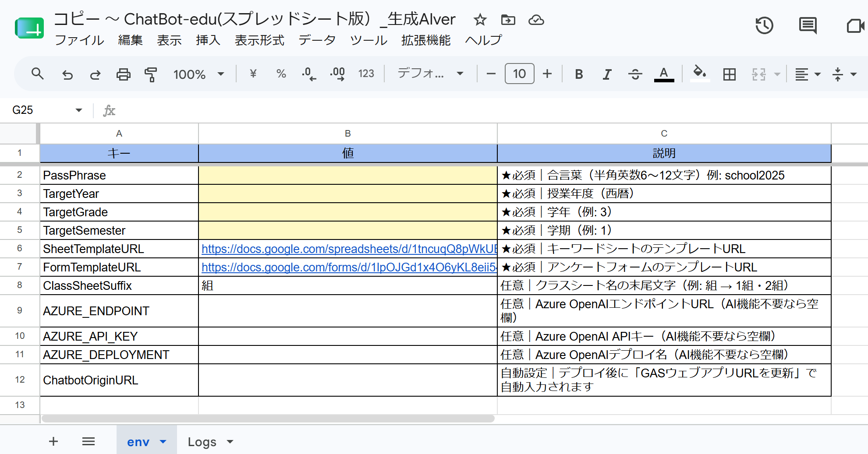
Task: Open the text color picker
Action: [x=664, y=74]
